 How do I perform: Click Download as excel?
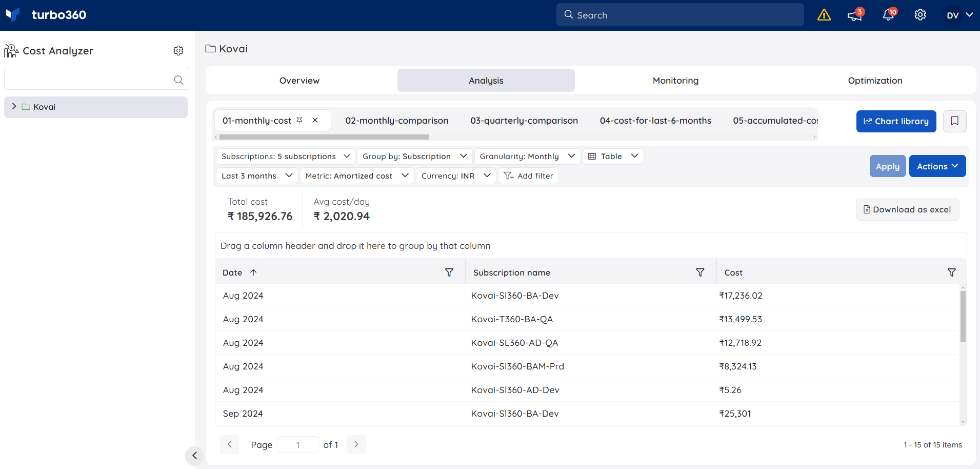coord(907,209)
